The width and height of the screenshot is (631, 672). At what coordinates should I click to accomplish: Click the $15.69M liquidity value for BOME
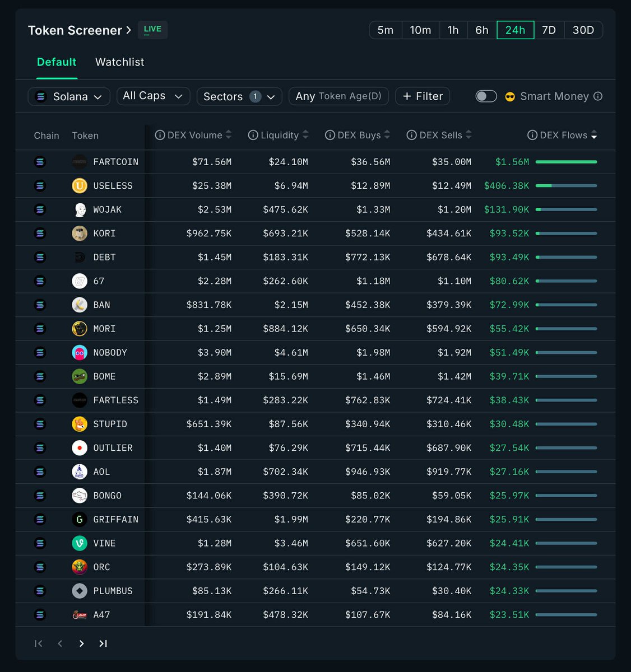[x=288, y=376]
